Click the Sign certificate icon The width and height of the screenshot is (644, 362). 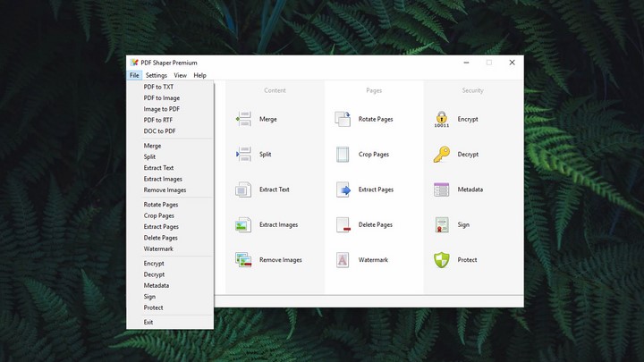pos(442,225)
